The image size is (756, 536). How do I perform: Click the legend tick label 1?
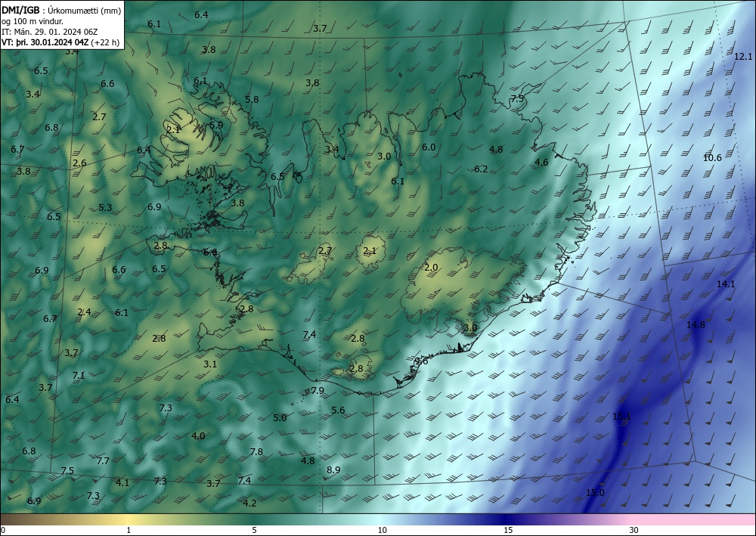coord(129,530)
